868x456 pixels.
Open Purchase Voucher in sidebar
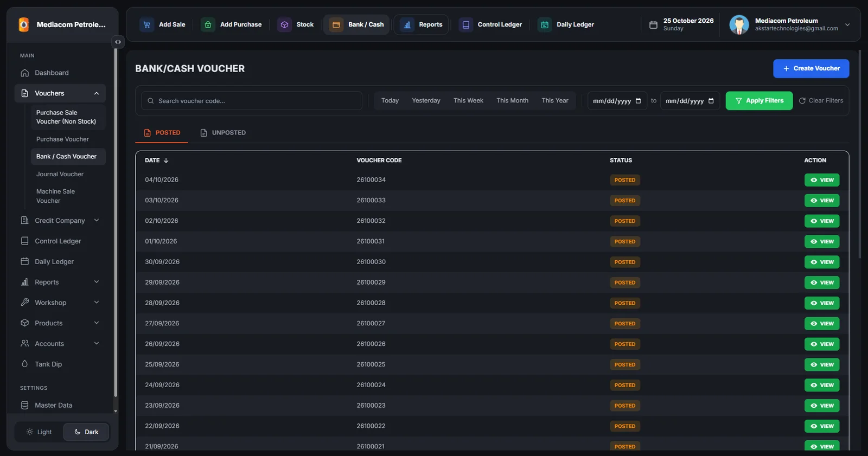[68, 139]
